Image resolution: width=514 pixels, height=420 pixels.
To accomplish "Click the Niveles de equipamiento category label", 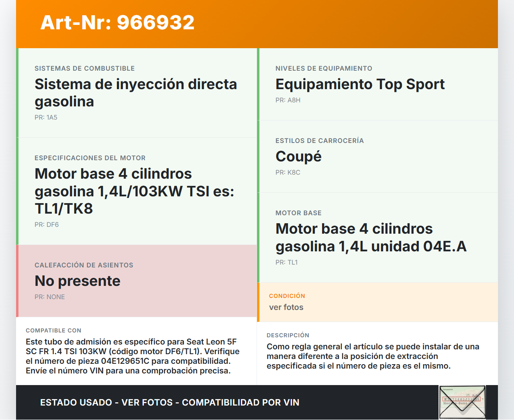I will pyautogui.click(x=324, y=69).
